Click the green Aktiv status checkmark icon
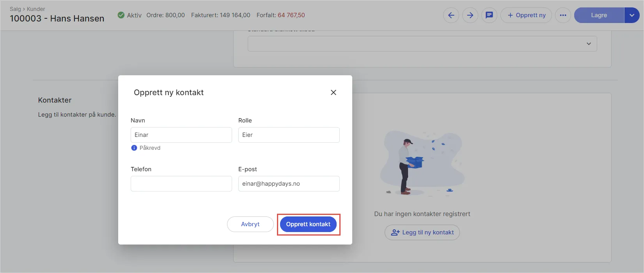The width and height of the screenshot is (644, 273). tap(121, 15)
